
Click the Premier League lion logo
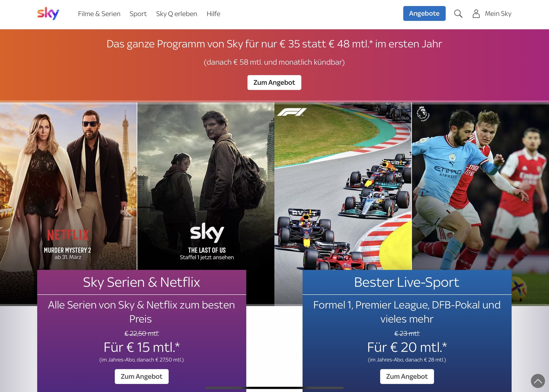point(423,113)
